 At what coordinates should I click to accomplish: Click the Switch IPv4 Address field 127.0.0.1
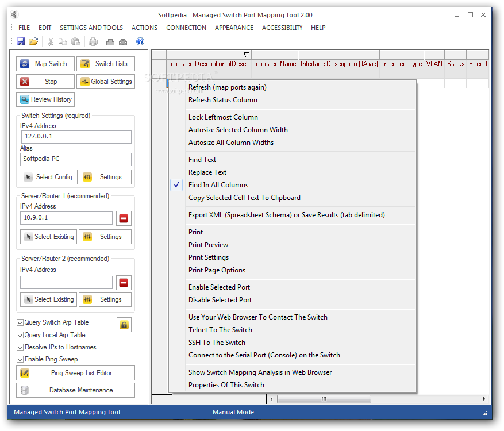click(76, 137)
